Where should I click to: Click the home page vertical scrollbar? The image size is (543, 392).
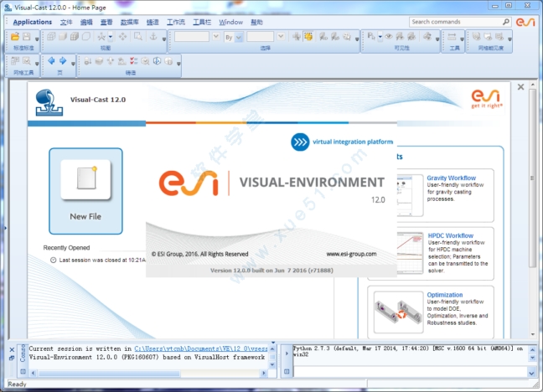532,178
